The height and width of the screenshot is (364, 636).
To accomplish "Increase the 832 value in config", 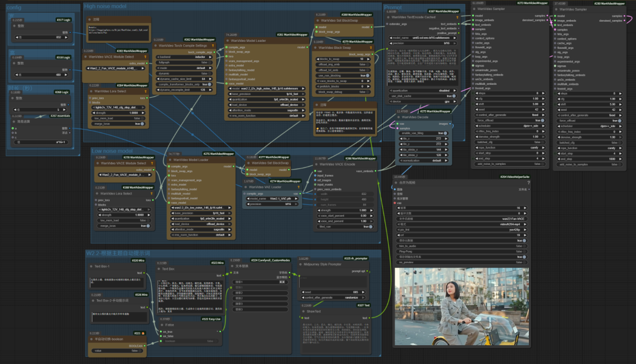I will (x=66, y=37).
